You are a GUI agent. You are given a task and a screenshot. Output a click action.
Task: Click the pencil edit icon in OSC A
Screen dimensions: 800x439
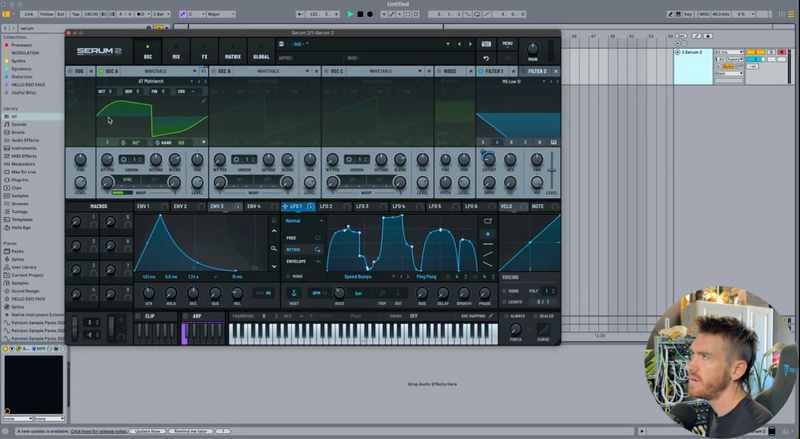204,101
